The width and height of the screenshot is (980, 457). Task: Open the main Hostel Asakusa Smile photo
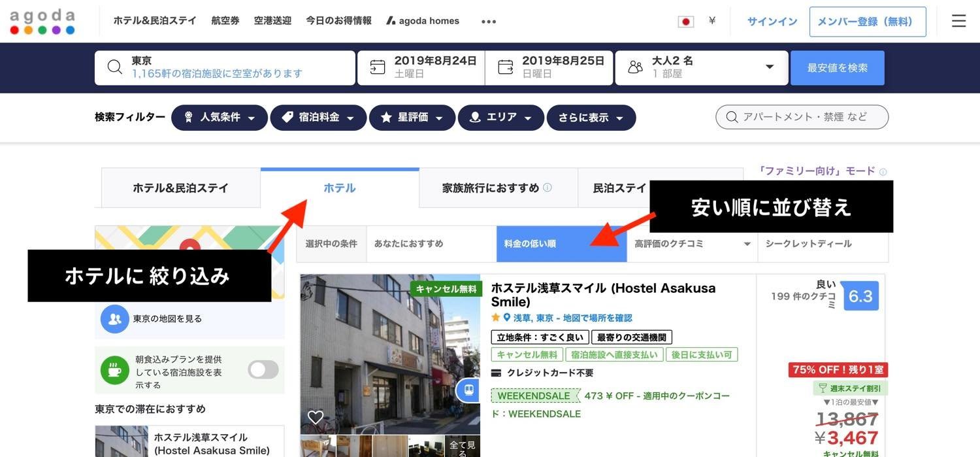click(x=390, y=354)
